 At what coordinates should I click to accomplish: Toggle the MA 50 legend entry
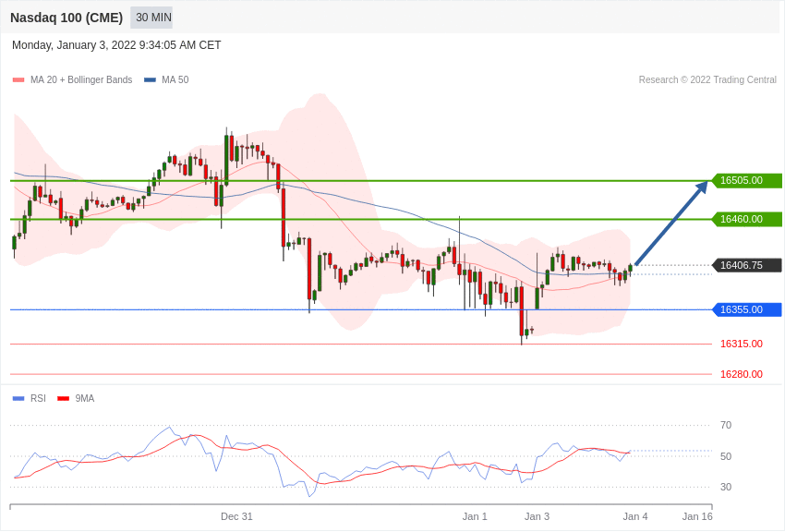tap(166, 80)
